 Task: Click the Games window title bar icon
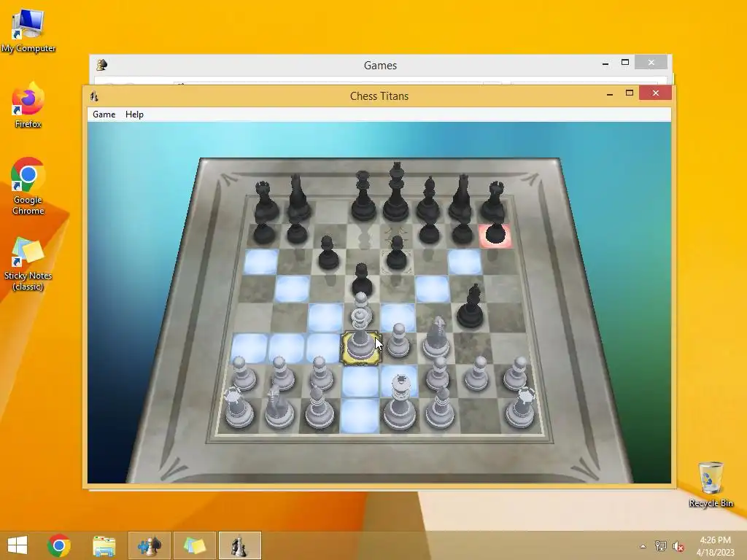pos(101,65)
